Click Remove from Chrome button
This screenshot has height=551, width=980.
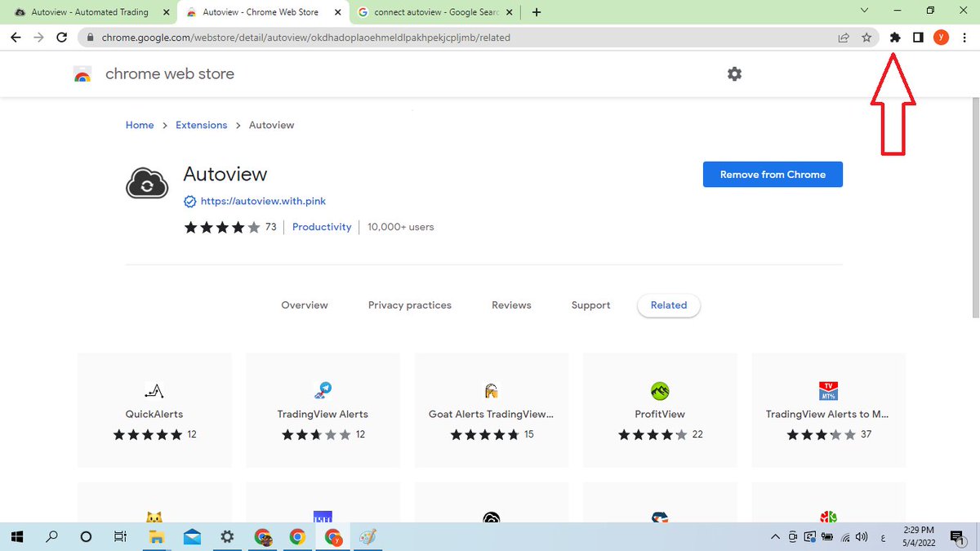point(773,174)
